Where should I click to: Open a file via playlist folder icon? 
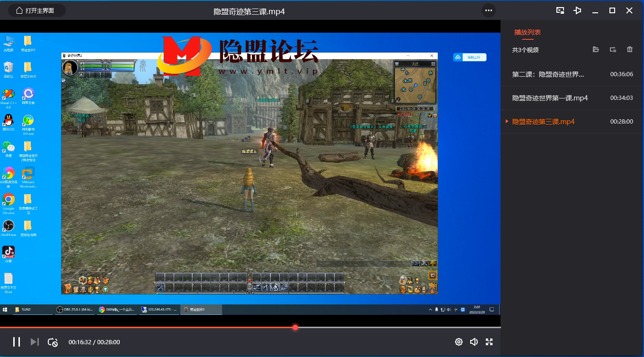pyautogui.click(x=596, y=50)
